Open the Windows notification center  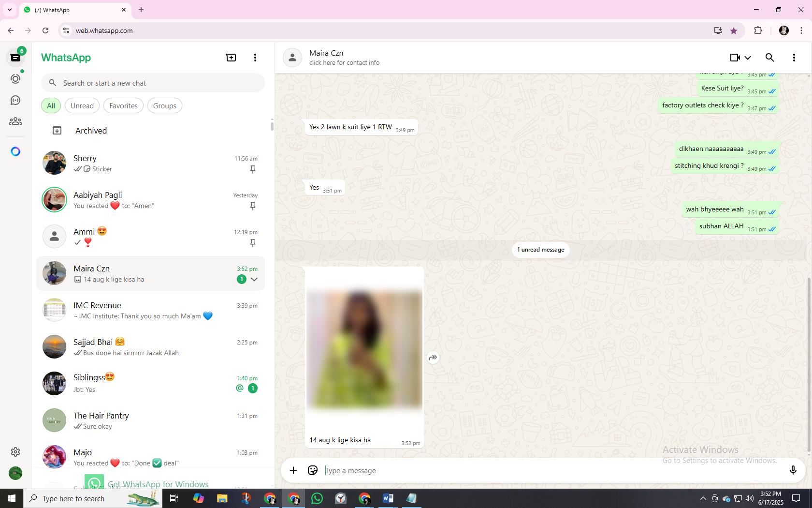796,498
